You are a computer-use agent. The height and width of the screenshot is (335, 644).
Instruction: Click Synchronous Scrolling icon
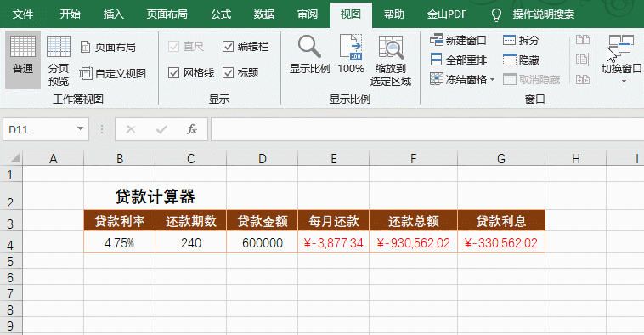(583, 60)
